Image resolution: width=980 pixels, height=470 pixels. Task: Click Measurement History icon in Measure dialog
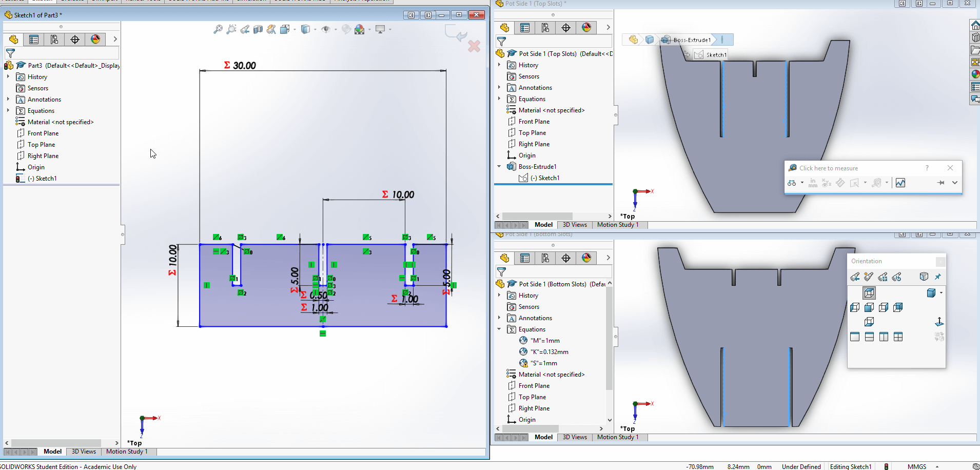877,183
